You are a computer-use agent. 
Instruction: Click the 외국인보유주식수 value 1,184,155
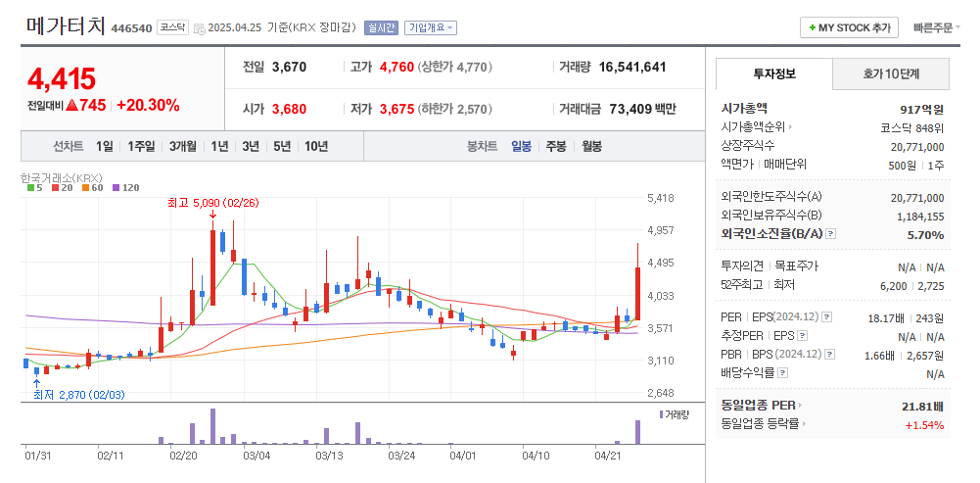coord(919,217)
